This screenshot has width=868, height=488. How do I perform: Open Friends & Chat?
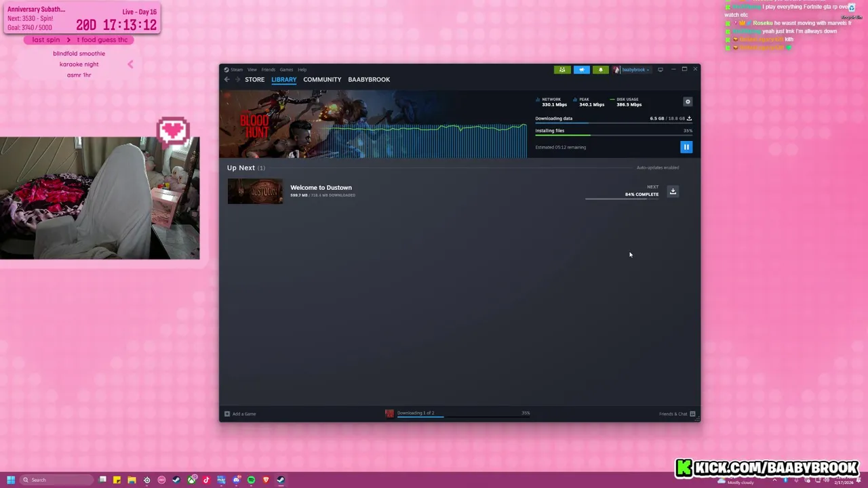coord(677,413)
